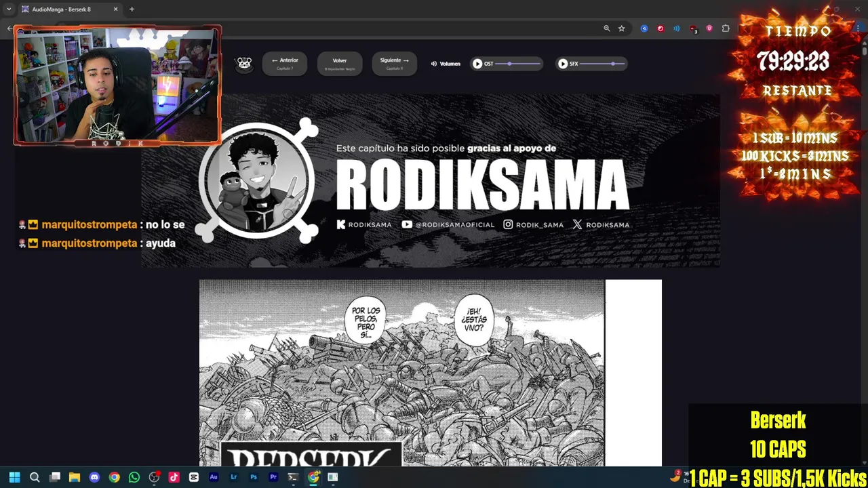
Task: Open the Windows Start menu
Action: [15, 477]
